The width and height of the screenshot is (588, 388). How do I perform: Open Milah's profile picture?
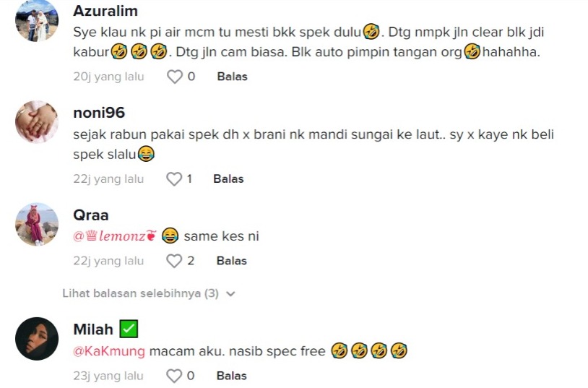(x=37, y=338)
